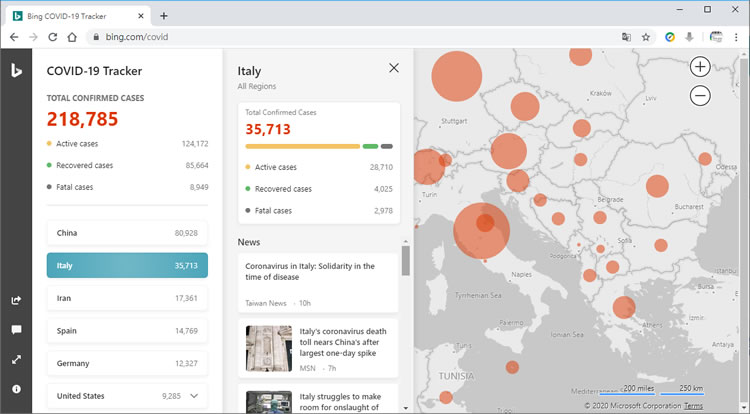
Task: Open the info icon in sidebar
Action: coord(16,389)
